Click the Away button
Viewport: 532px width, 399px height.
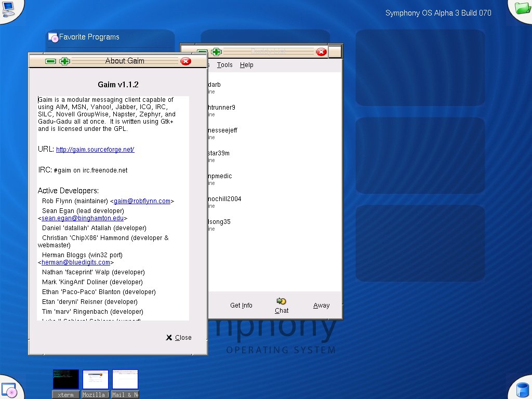(x=321, y=305)
